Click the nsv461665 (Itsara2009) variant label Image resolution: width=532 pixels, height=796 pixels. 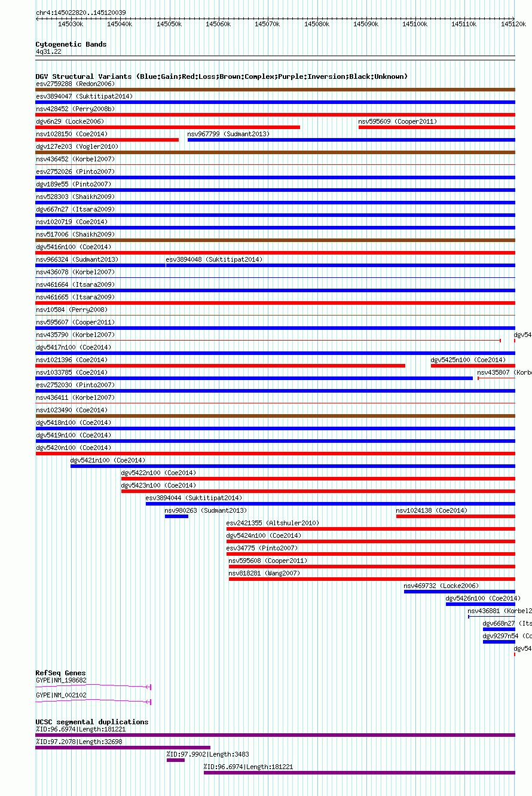tap(75, 297)
